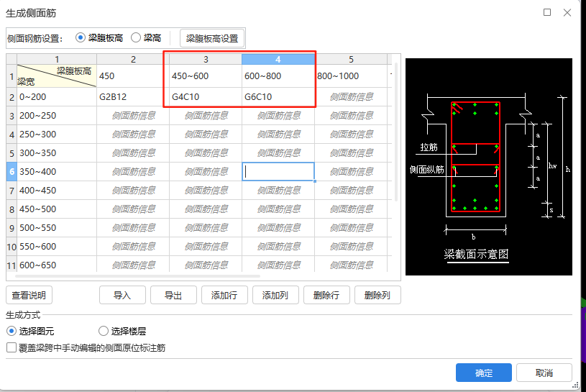Cancel with the 取消 button
Image resolution: width=586 pixels, height=392 pixels.
[544, 373]
